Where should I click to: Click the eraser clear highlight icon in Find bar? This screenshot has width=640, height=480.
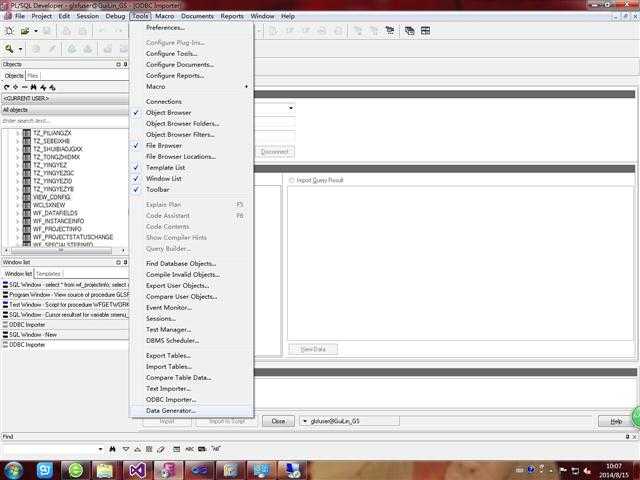[161, 449]
